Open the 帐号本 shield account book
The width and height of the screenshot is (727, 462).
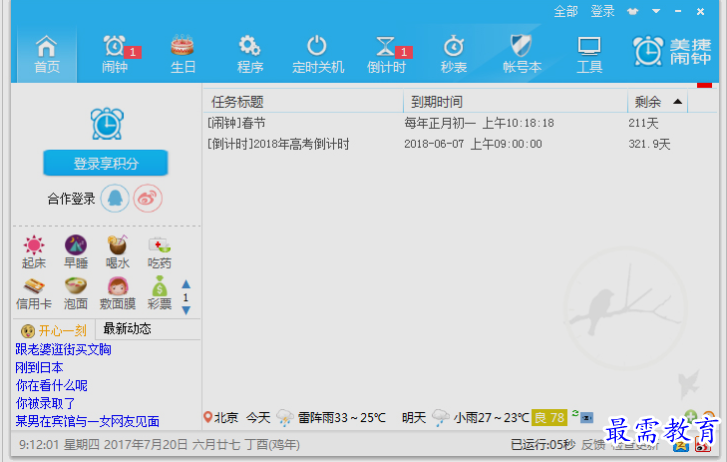click(522, 55)
